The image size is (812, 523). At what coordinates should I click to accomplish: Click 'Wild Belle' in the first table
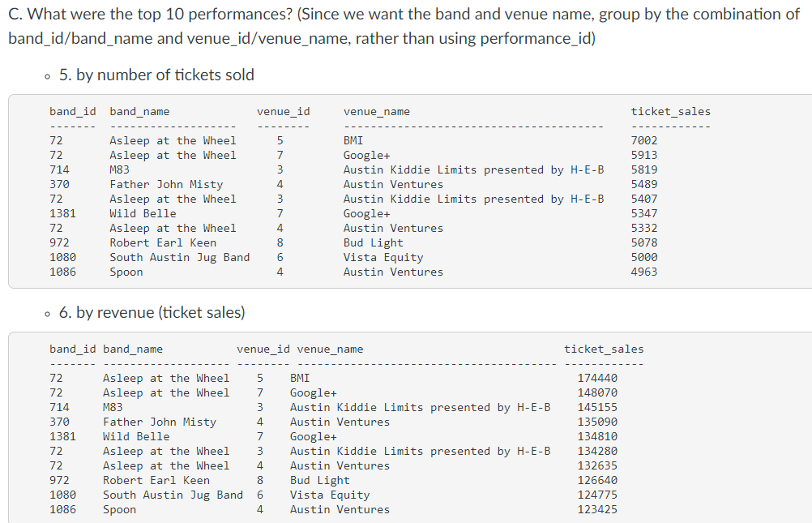[x=143, y=213]
